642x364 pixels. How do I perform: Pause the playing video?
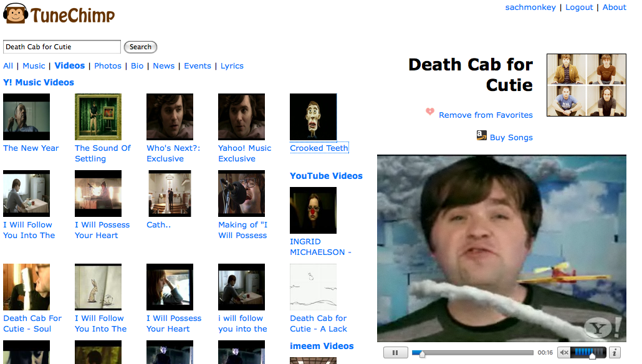(395, 353)
